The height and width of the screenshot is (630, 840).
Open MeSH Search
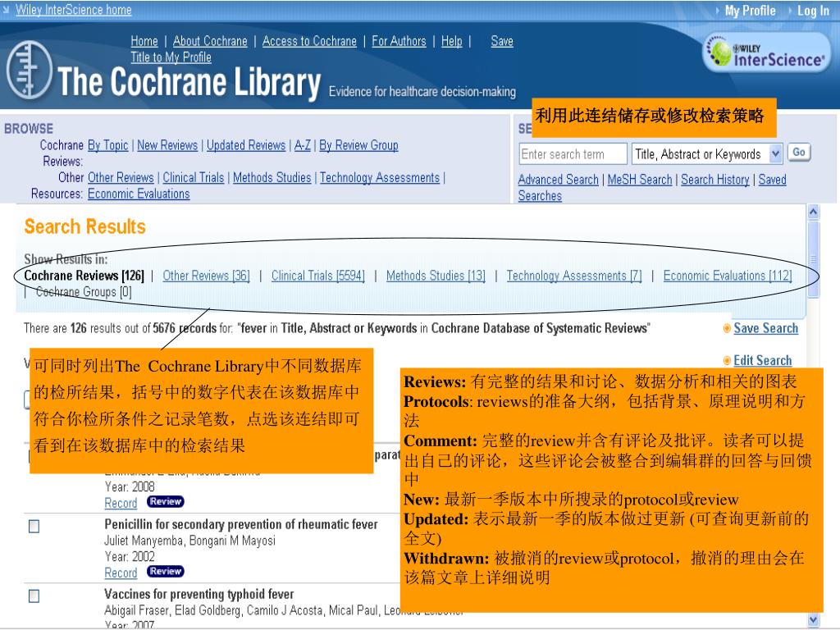click(640, 180)
